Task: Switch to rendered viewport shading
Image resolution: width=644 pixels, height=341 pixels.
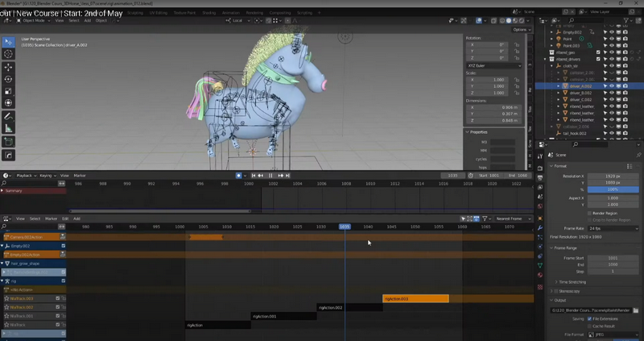Action: point(522,21)
